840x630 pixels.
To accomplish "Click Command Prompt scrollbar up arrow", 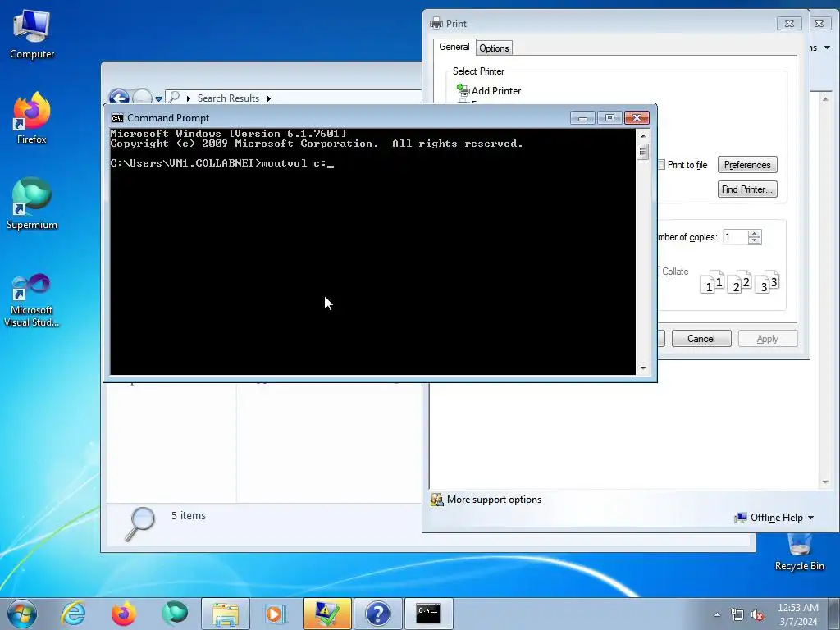I will tap(643, 136).
